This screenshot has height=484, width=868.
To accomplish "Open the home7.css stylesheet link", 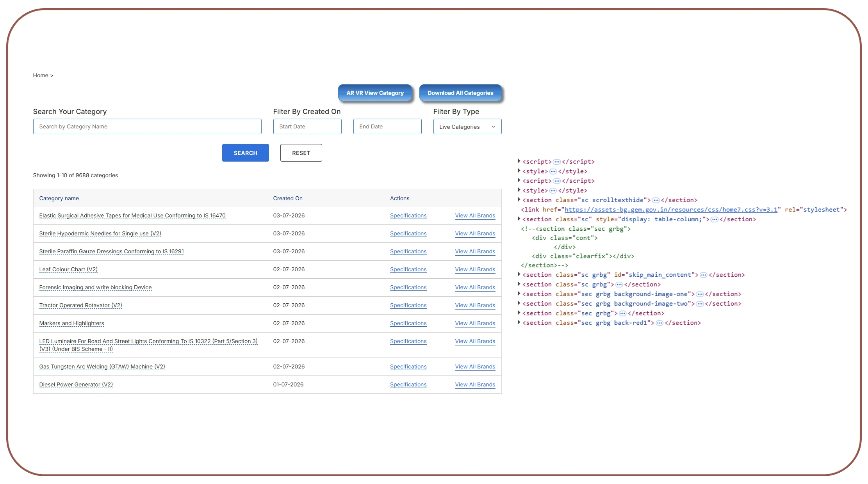I will tap(671, 210).
